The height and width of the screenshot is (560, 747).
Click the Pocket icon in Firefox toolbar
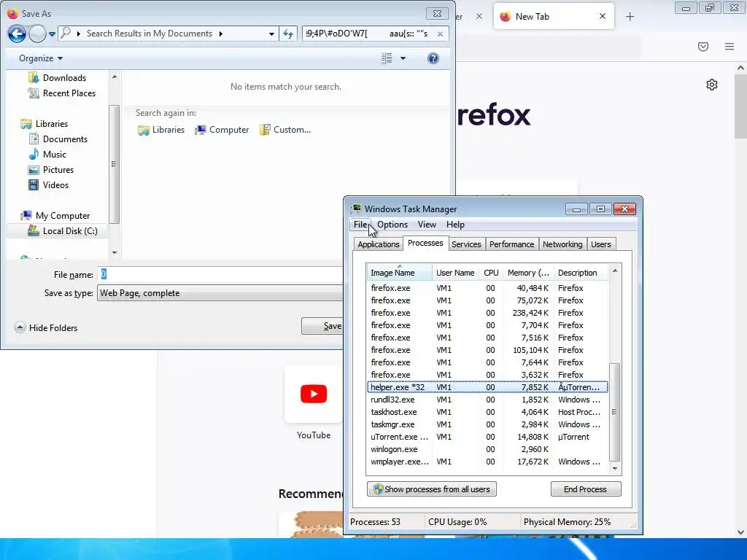click(703, 47)
